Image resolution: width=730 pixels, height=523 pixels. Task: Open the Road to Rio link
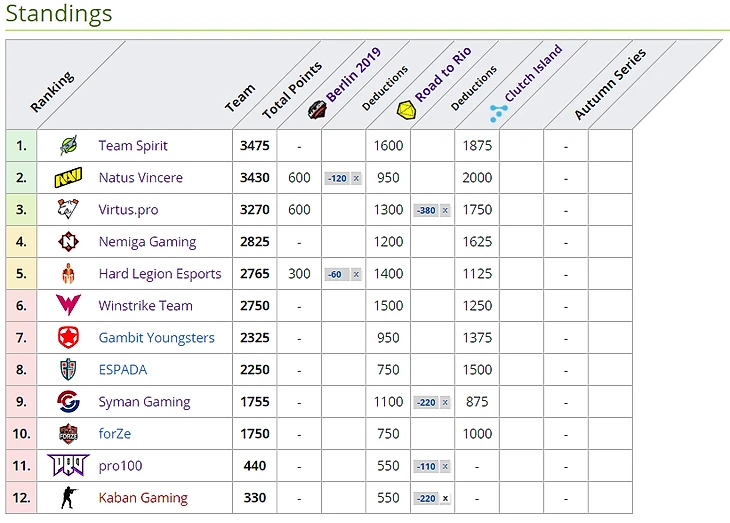[x=442, y=76]
